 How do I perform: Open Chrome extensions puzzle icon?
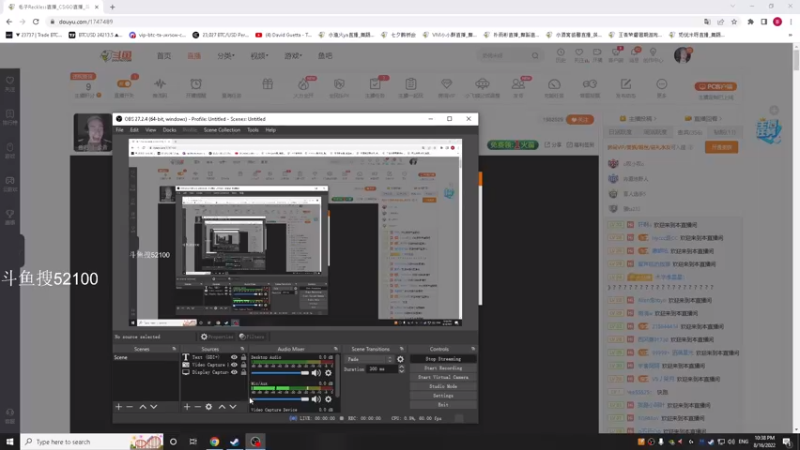pos(751,22)
